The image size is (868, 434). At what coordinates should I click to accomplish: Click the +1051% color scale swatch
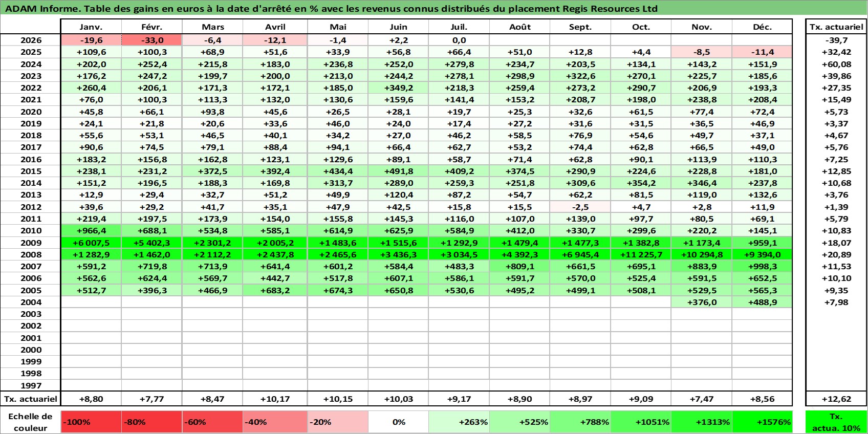coord(641,422)
